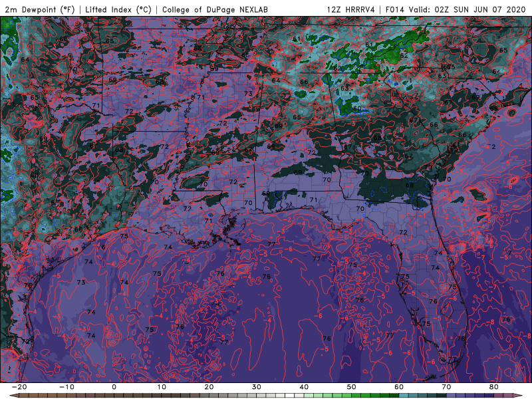Click the 'College of DuPage NEXLAB' label
This screenshot has width=532, height=399.
(215, 9)
